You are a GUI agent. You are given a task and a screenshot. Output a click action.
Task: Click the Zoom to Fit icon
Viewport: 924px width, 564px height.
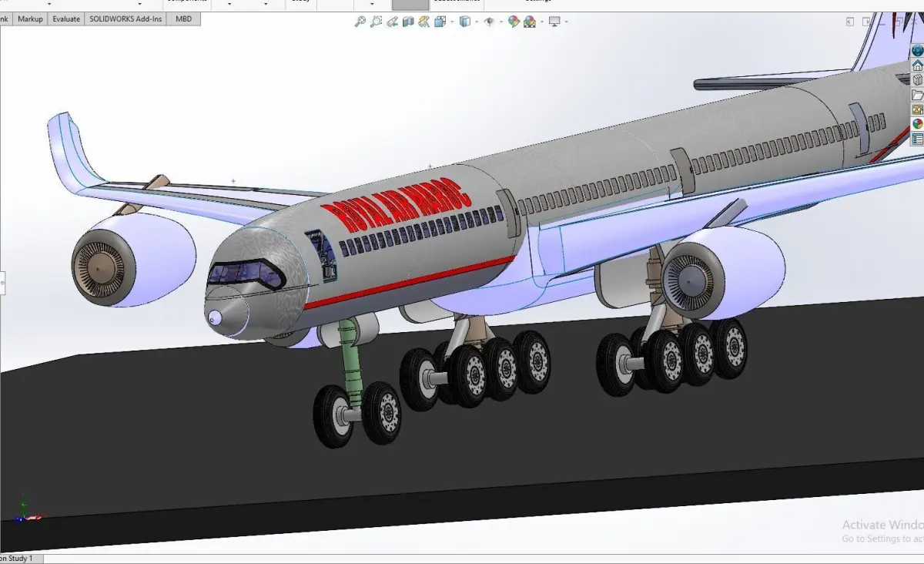click(360, 22)
